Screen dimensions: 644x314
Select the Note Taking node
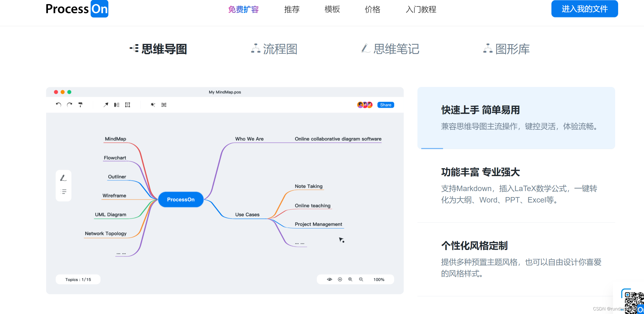pyautogui.click(x=309, y=186)
